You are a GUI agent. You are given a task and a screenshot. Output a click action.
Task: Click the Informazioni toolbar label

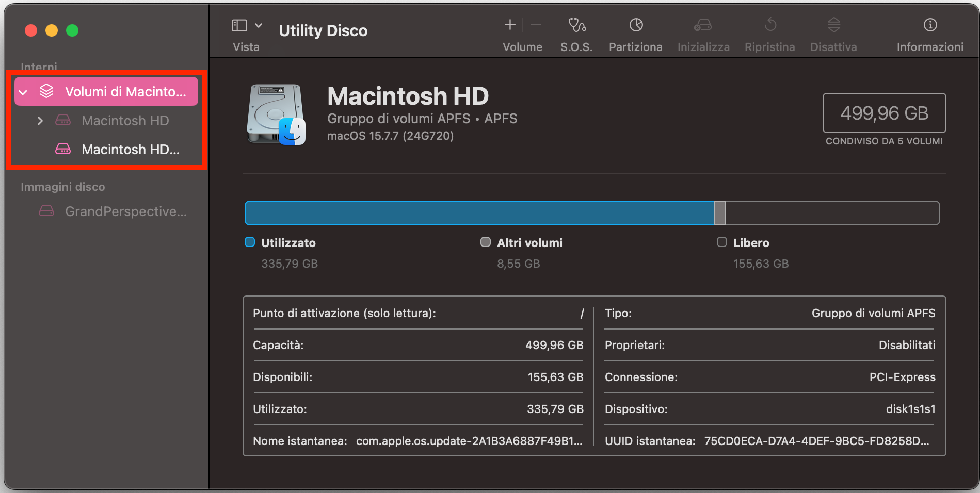[x=930, y=47]
